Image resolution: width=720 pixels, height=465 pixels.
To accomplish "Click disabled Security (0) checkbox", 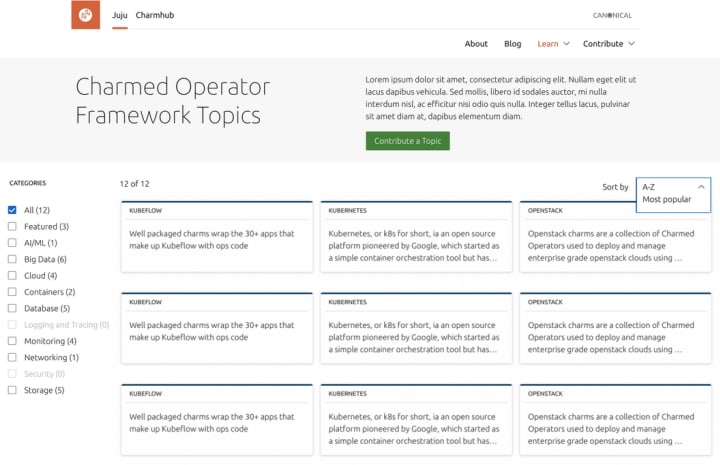I will pyautogui.click(x=12, y=374).
